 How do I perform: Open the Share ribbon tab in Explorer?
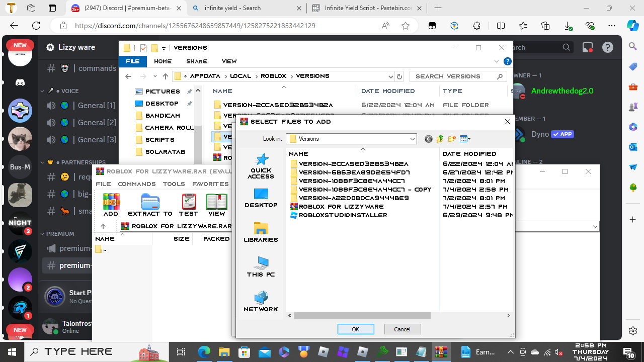click(x=197, y=61)
